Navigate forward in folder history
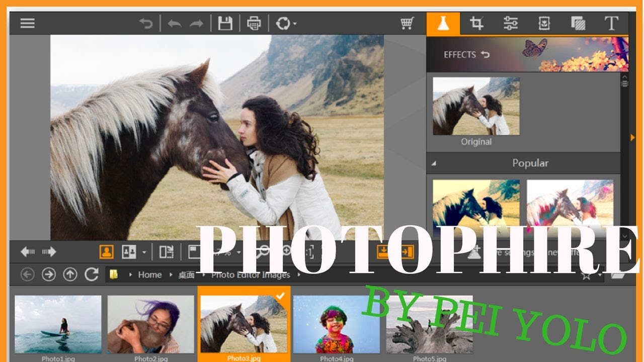 click(x=48, y=275)
